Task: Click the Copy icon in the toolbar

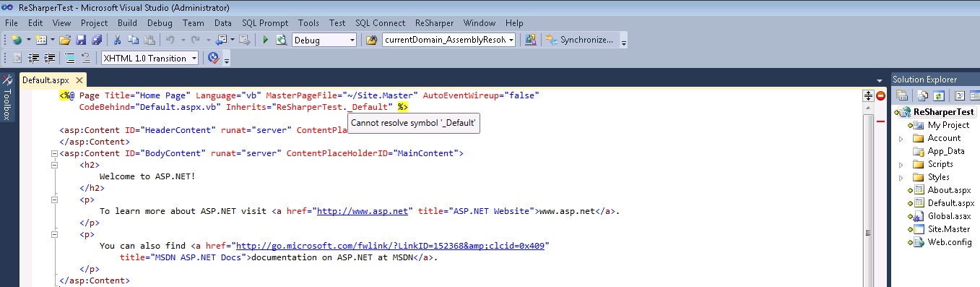Action: pyautogui.click(x=134, y=40)
